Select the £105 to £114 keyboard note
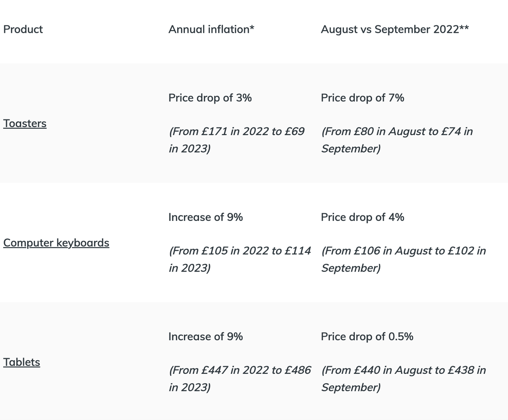Image resolution: width=508 pixels, height=420 pixels. pyautogui.click(x=239, y=259)
